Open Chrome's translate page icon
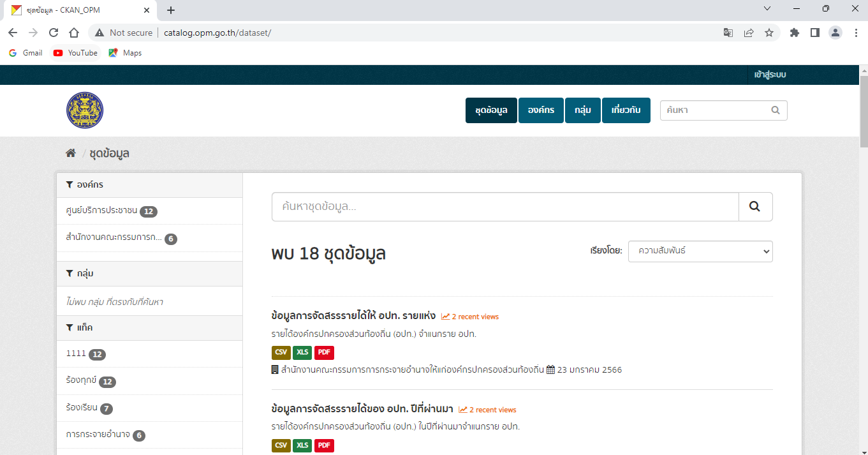The image size is (868, 455). click(728, 33)
